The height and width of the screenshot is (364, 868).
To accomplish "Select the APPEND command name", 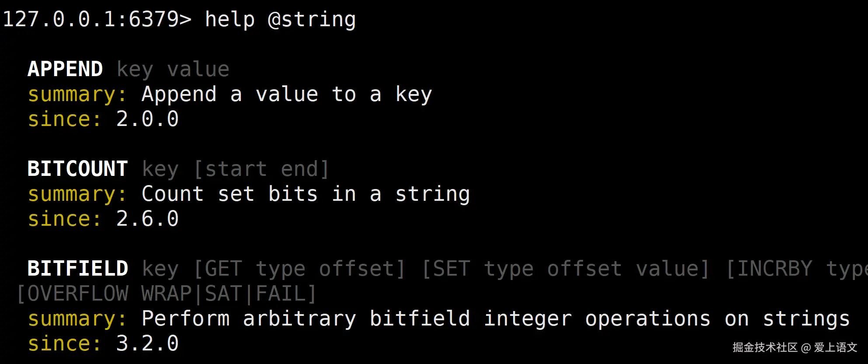I will [x=65, y=69].
